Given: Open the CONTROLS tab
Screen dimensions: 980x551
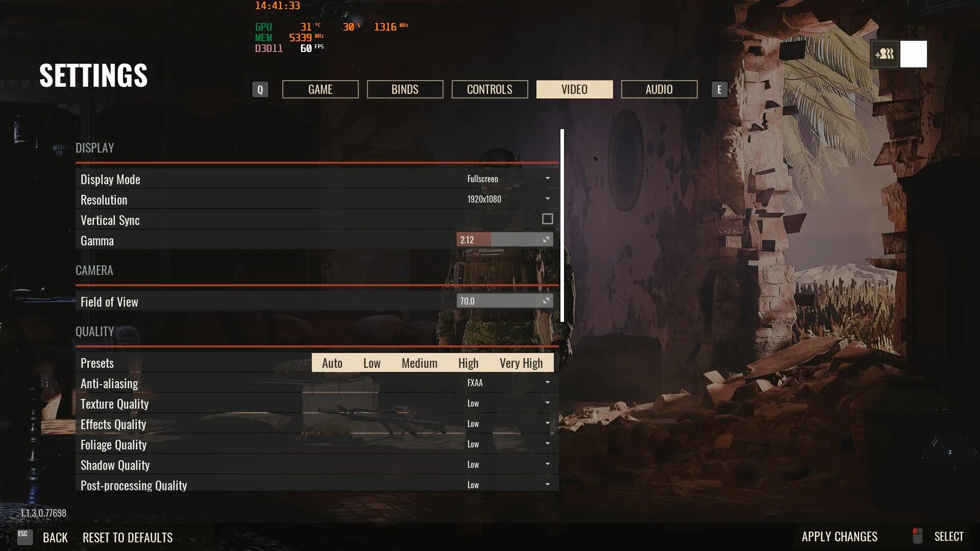Looking at the screenshot, I should coord(489,89).
